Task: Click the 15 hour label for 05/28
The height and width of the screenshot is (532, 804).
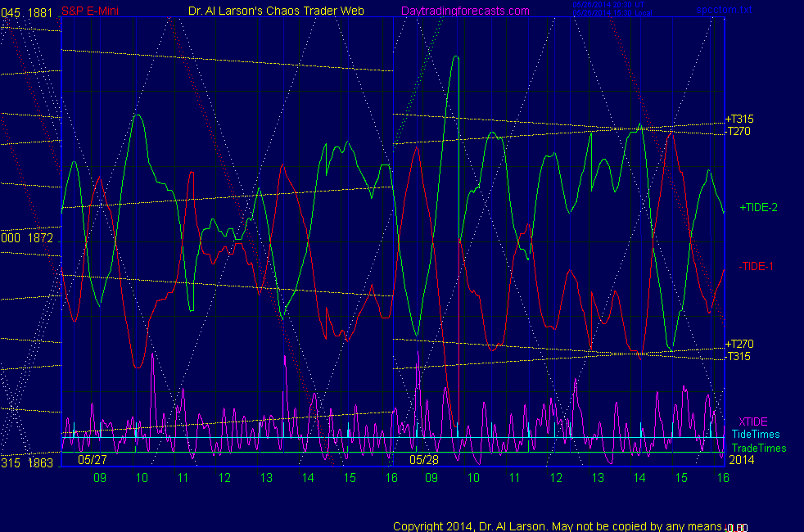Action: 681,478
